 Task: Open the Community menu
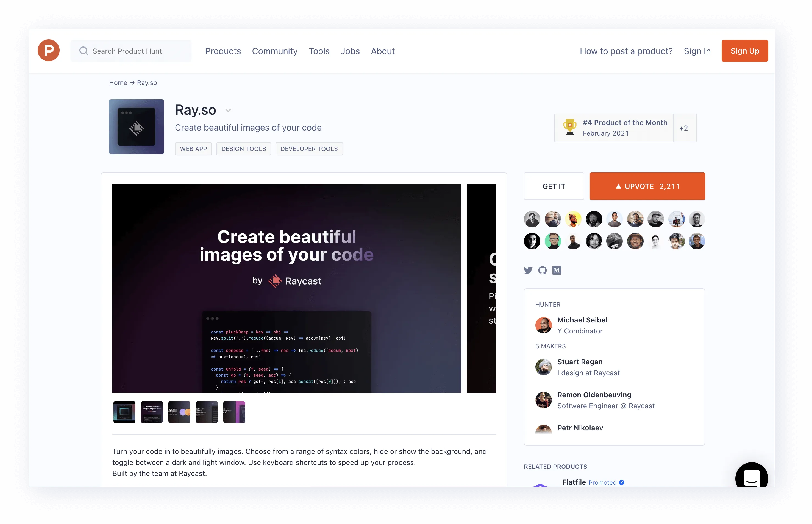tap(275, 51)
